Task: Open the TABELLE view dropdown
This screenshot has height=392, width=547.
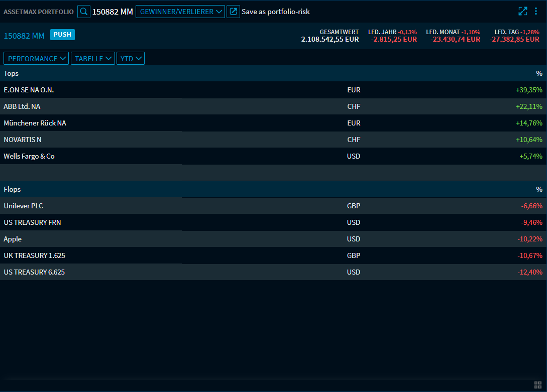Action: [92, 58]
